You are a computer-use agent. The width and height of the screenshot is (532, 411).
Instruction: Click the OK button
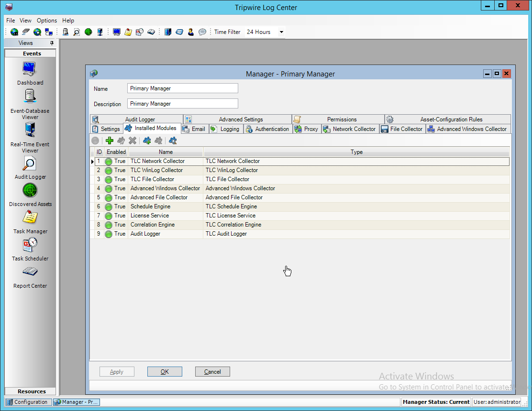pyautogui.click(x=165, y=372)
